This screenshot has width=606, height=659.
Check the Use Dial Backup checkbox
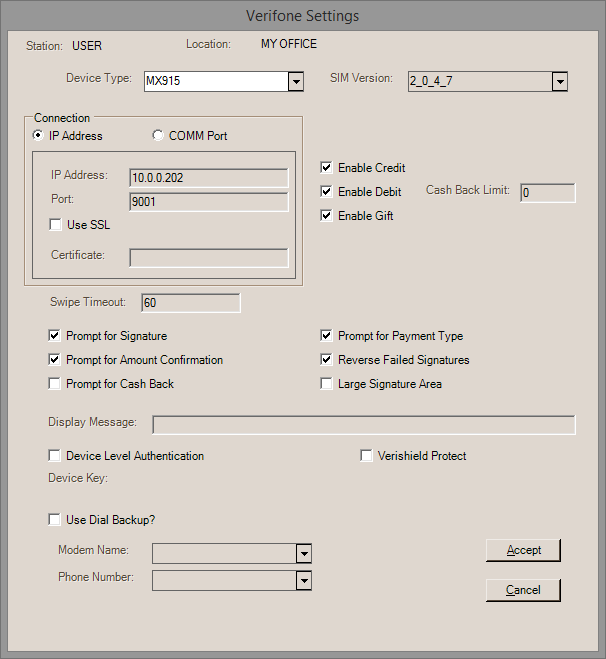click(54, 519)
